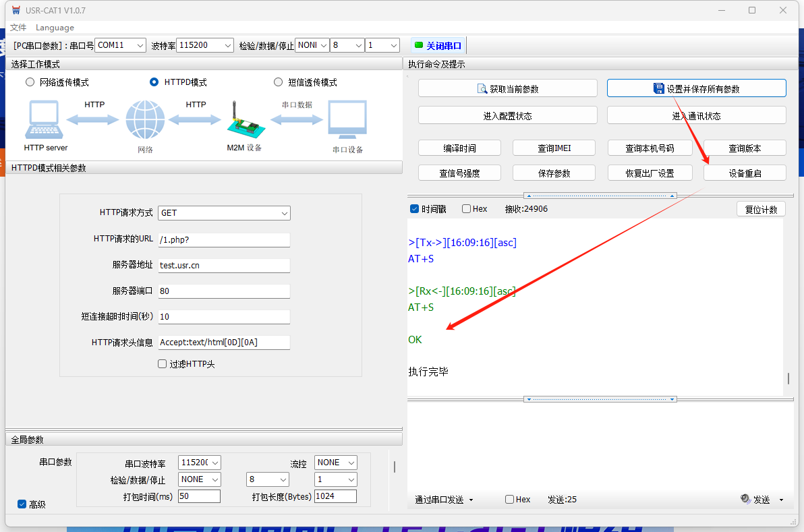Click the get current parameters button
The image size is (804, 532).
tap(507, 88)
